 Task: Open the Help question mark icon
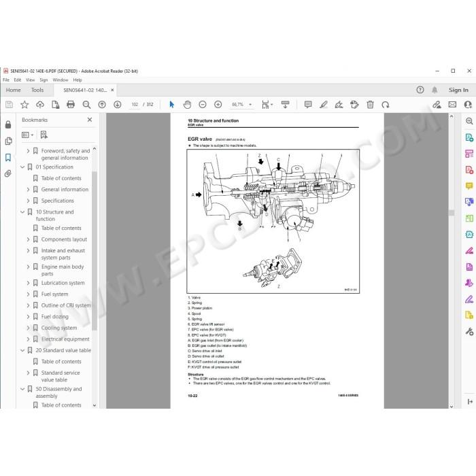(x=420, y=90)
